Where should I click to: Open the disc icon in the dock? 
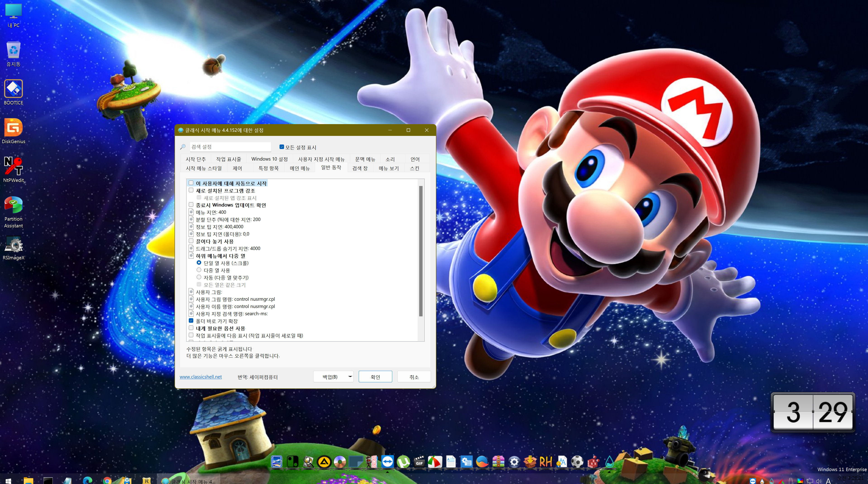340,461
